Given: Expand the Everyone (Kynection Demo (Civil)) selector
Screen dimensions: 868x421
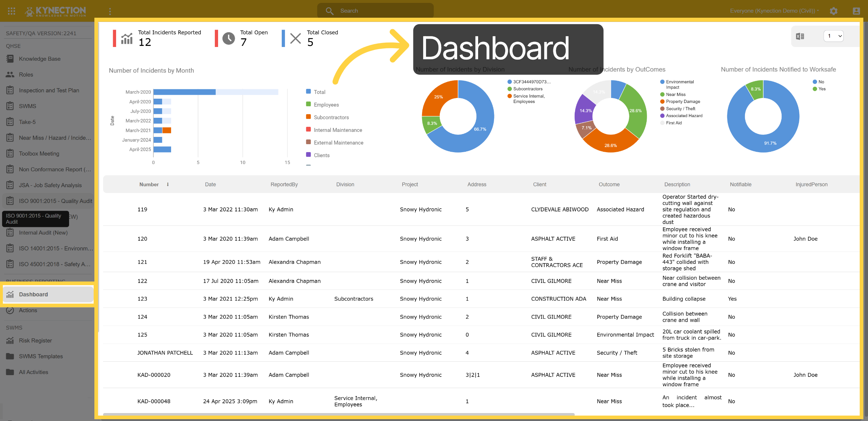Looking at the screenshot, I should tap(774, 11).
